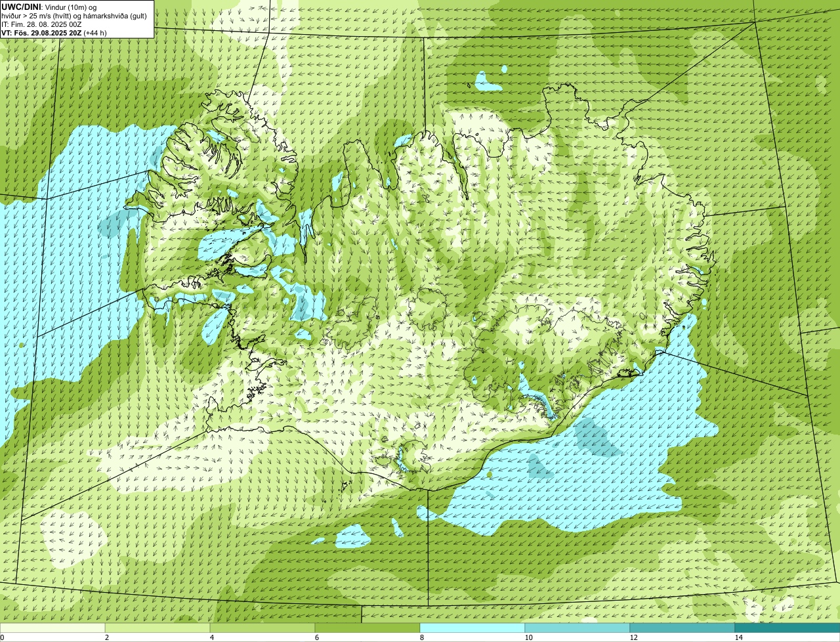Click the 'IT: Fim. 28. 08. 2025 00Z' line
This screenshot has width=840, height=642.
[41, 24]
